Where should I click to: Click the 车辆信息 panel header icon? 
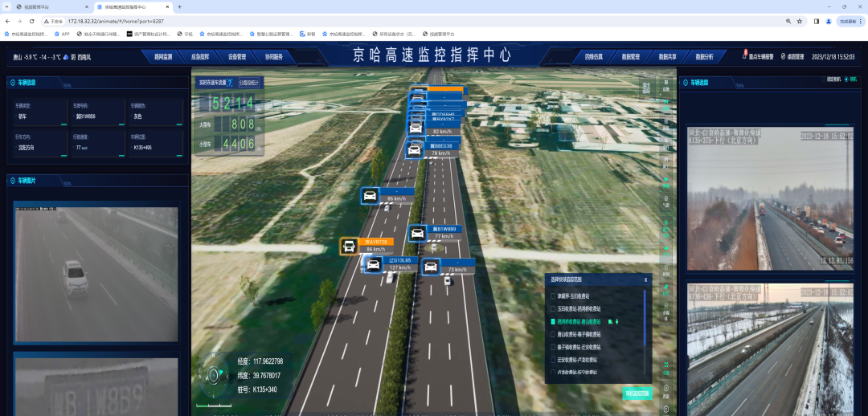click(x=13, y=83)
